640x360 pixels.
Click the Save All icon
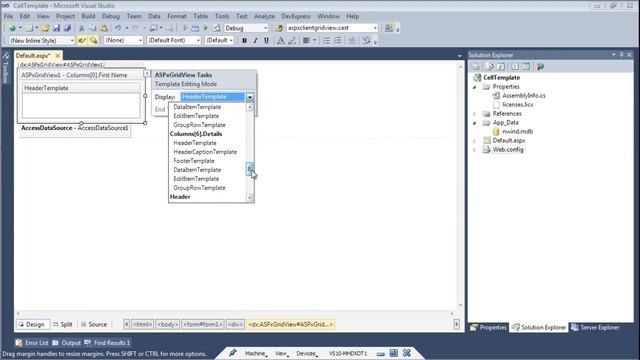tap(67, 28)
